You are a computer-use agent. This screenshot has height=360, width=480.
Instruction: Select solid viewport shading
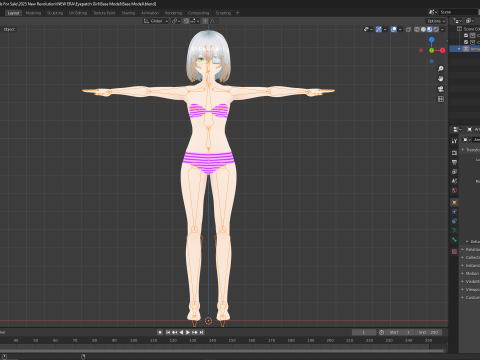(x=423, y=29)
